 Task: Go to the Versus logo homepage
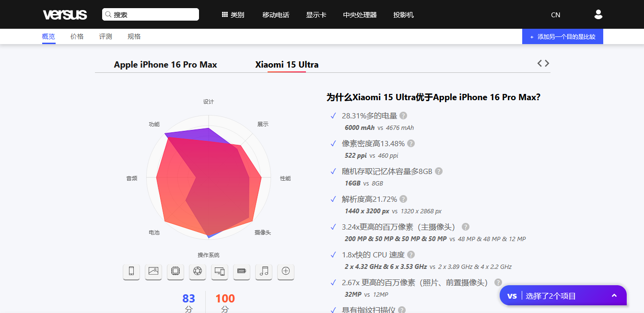[65, 14]
